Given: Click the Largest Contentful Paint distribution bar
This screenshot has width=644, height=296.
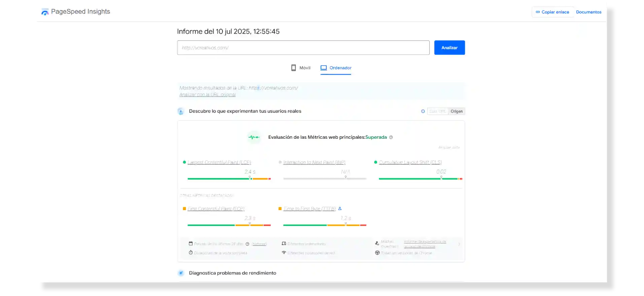Looking at the screenshot, I should pos(229,179).
